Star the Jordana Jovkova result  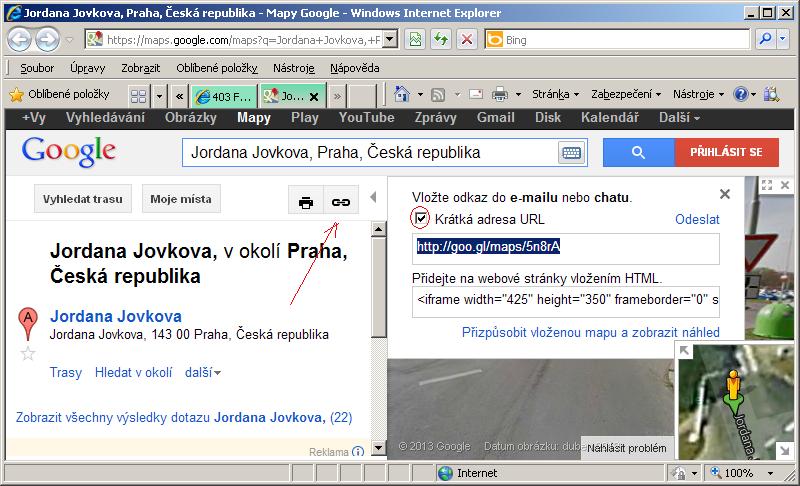(x=28, y=353)
